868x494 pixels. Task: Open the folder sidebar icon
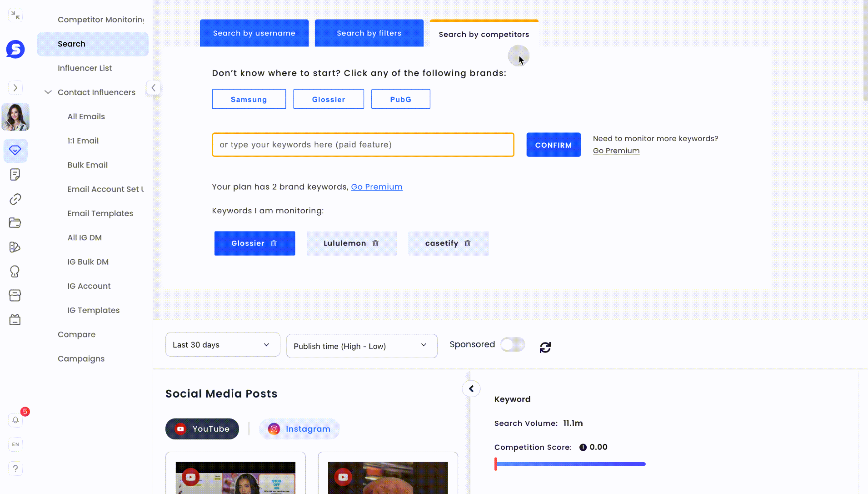[15, 223]
